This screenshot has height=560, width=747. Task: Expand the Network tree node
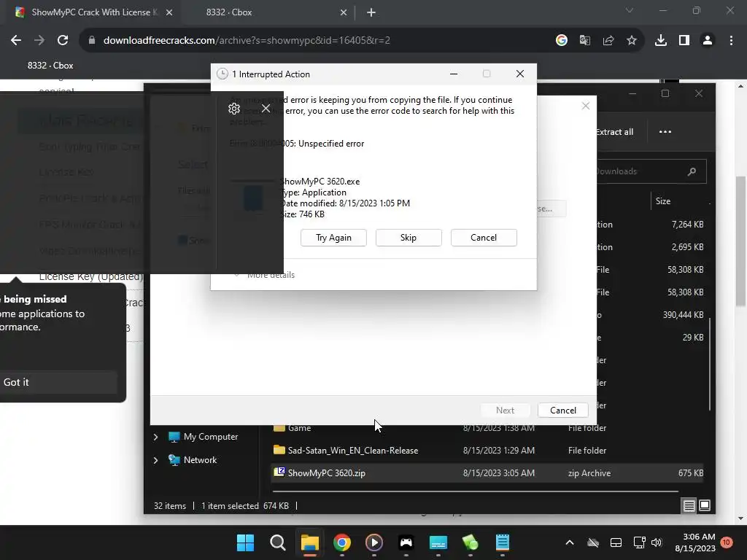[155, 460]
